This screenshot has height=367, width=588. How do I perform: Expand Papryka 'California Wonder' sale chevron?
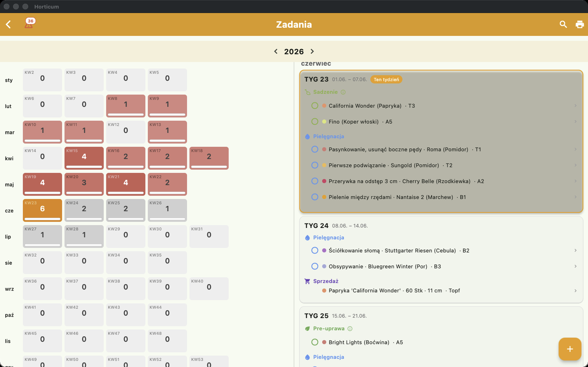[x=575, y=291]
